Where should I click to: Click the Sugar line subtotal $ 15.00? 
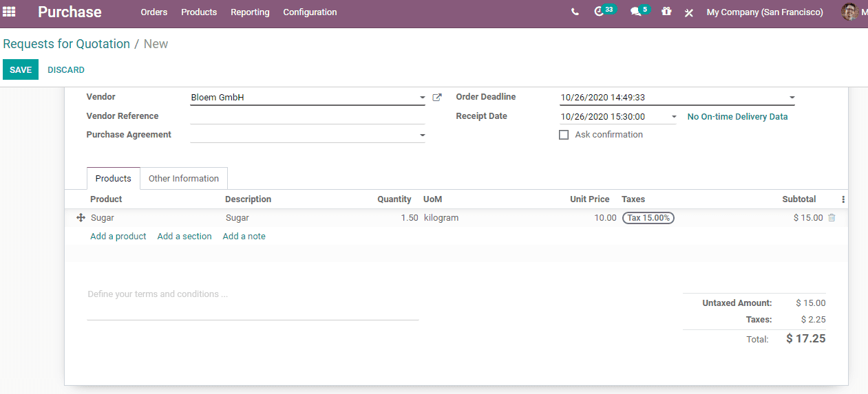[808, 218]
